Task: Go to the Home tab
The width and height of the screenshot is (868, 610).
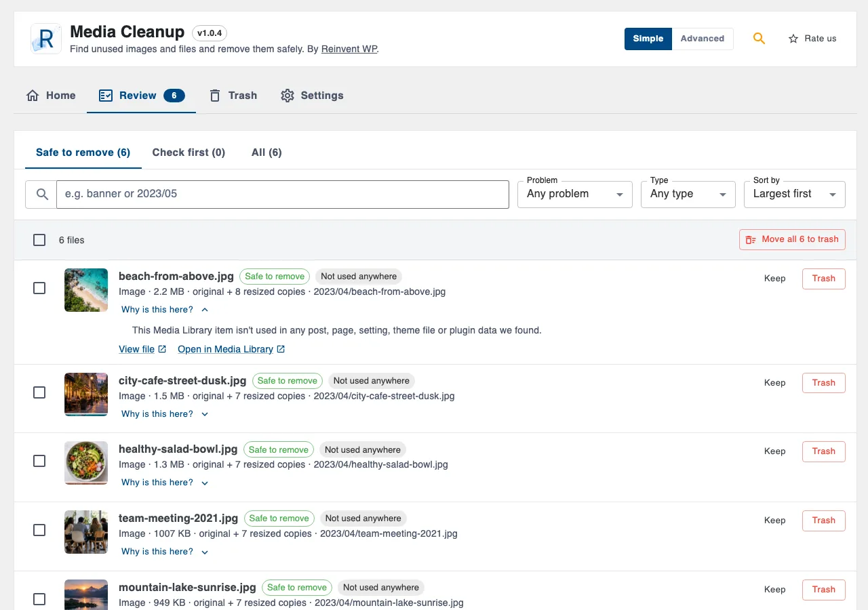Action: click(51, 96)
